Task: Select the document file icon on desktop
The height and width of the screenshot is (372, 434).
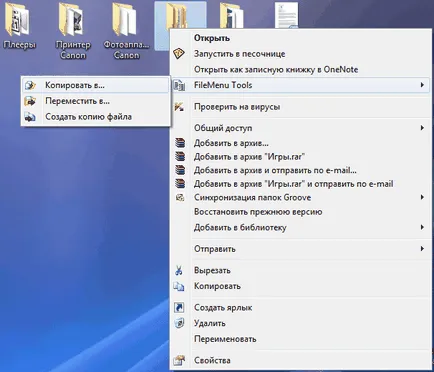Action: (x=287, y=15)
